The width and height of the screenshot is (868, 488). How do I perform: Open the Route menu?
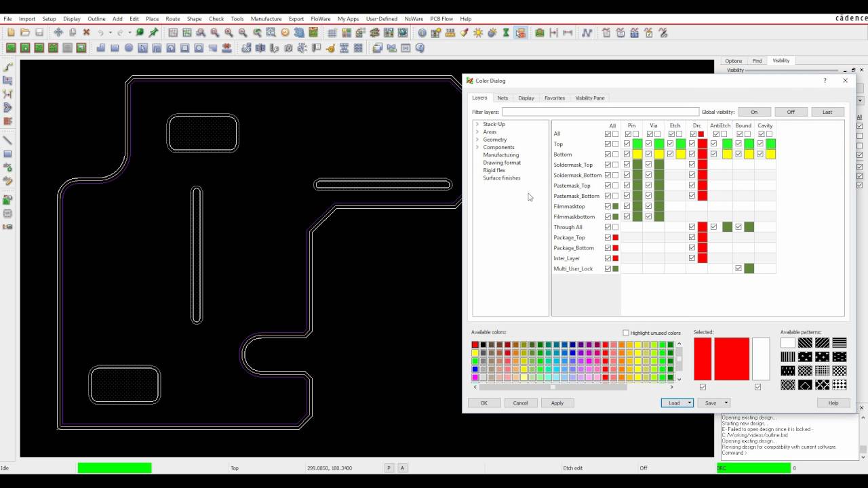coord(173,19)
